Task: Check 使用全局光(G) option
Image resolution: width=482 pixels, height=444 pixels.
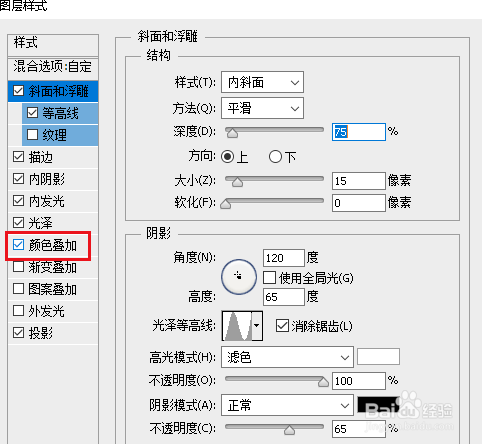Action: point(269,277)
